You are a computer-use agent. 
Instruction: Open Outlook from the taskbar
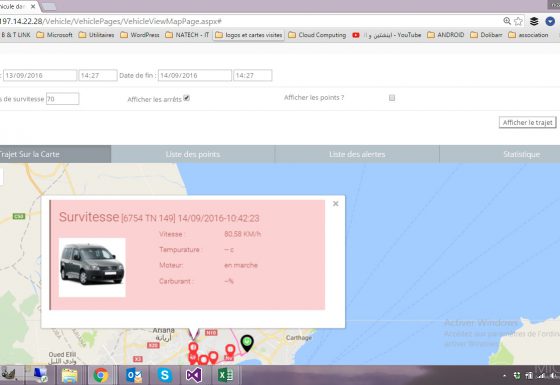pyautogui.click(x=134, y=375)
